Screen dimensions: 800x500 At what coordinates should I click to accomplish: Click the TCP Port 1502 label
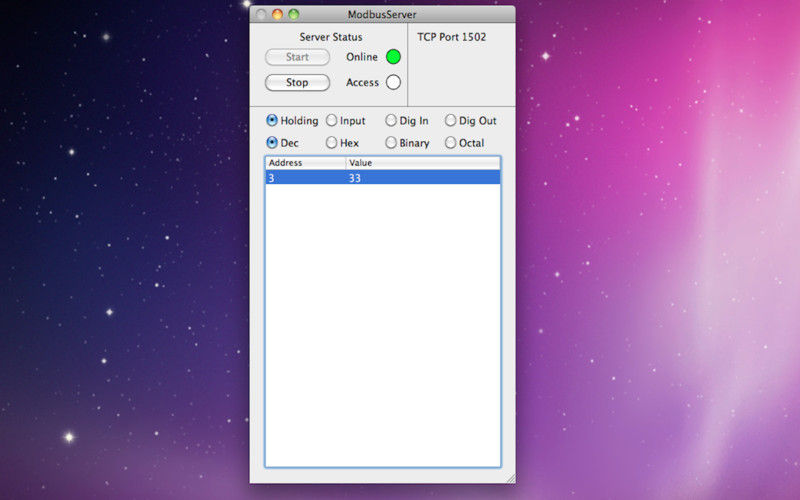(452, 37)
